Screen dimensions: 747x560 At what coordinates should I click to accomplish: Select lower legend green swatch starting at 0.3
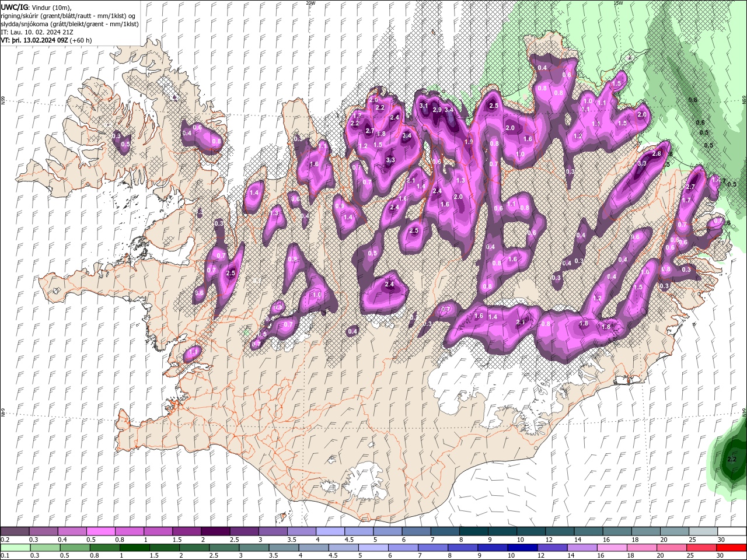45,548
